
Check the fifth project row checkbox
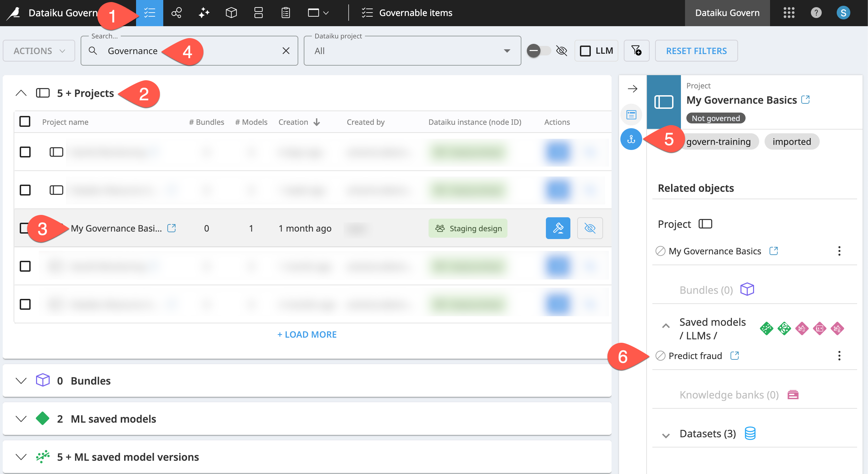pyautogui.click(x=25, y=304)
